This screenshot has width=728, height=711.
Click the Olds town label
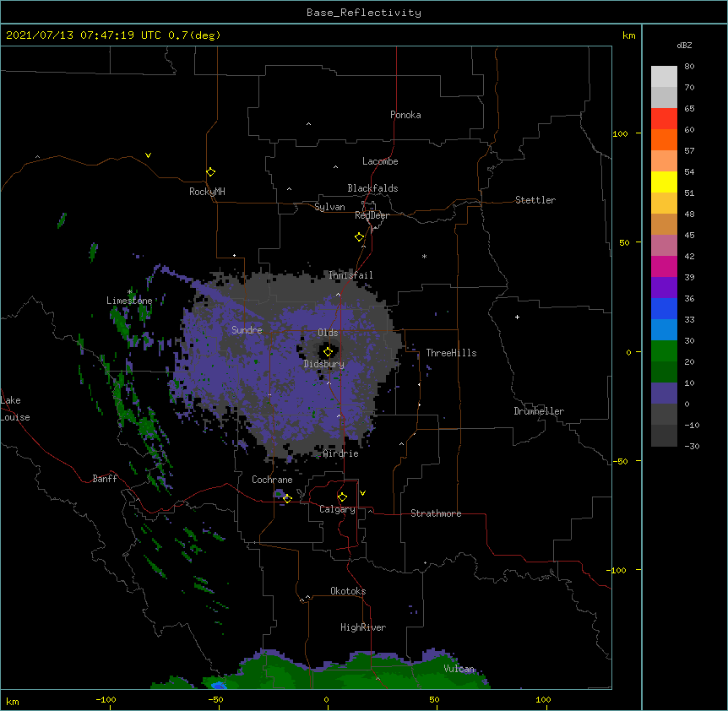(x=328, y=333)
